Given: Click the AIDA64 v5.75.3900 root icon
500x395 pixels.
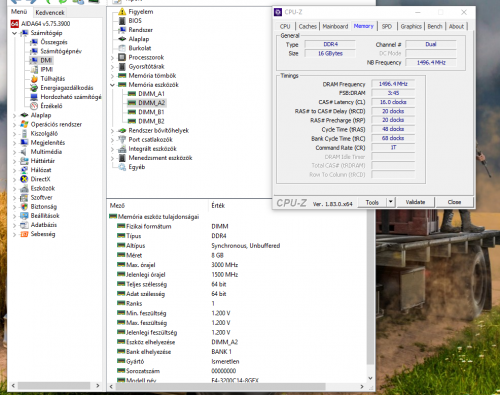Looking at the screenshot, I should 14,24.
